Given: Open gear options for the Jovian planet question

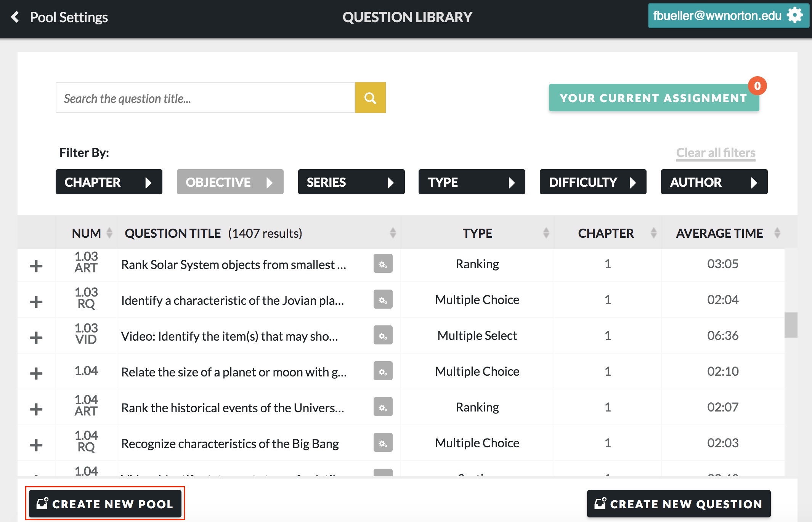Looking at the screenshot, I should 383,300.
